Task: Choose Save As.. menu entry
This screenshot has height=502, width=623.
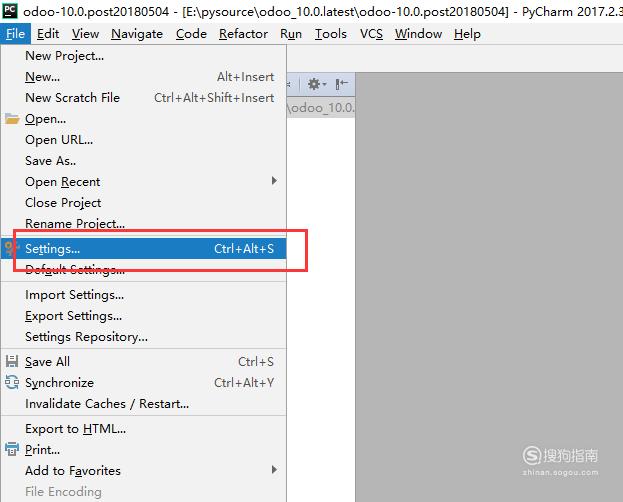Action: (x=143, y=161)
